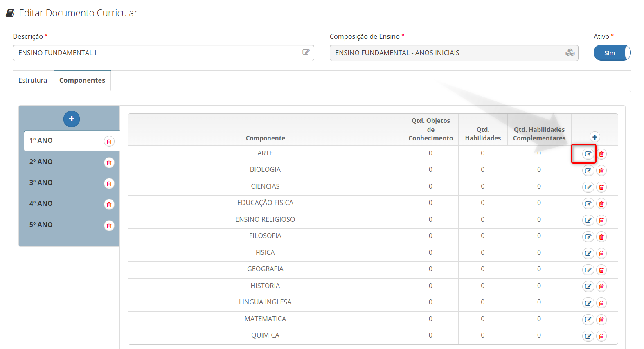Click the blue add year button
Viewport: 644px width, 349px height.
point(72,119)
